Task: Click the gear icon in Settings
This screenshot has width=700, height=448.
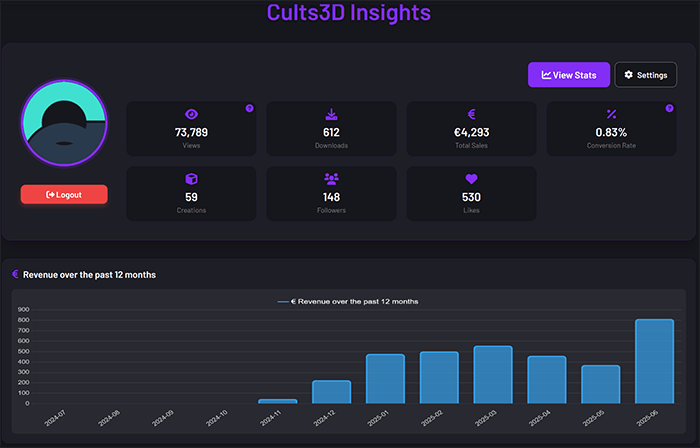Action: coord(629,75)
